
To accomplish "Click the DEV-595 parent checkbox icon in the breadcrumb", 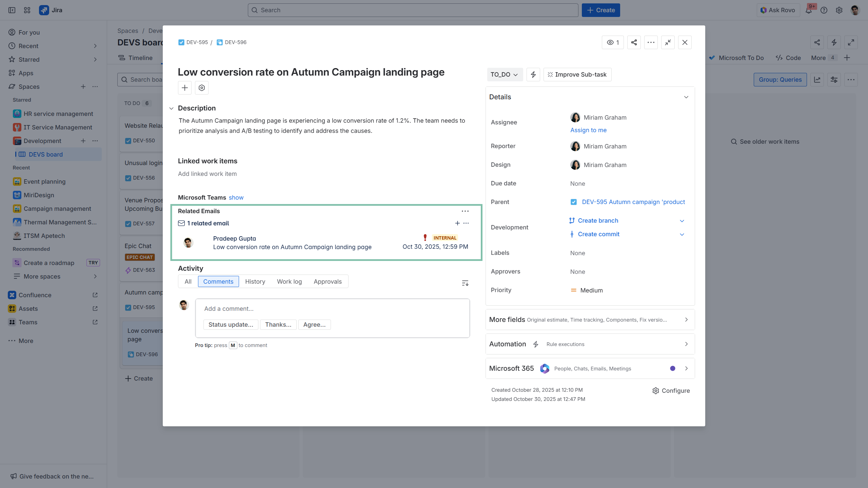I will 181,42.
